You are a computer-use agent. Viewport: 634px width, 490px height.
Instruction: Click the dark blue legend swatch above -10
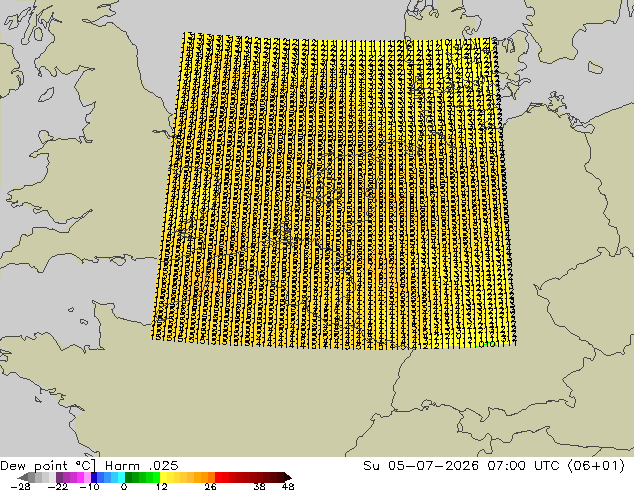pyautogui.click(x=94, y=477)
